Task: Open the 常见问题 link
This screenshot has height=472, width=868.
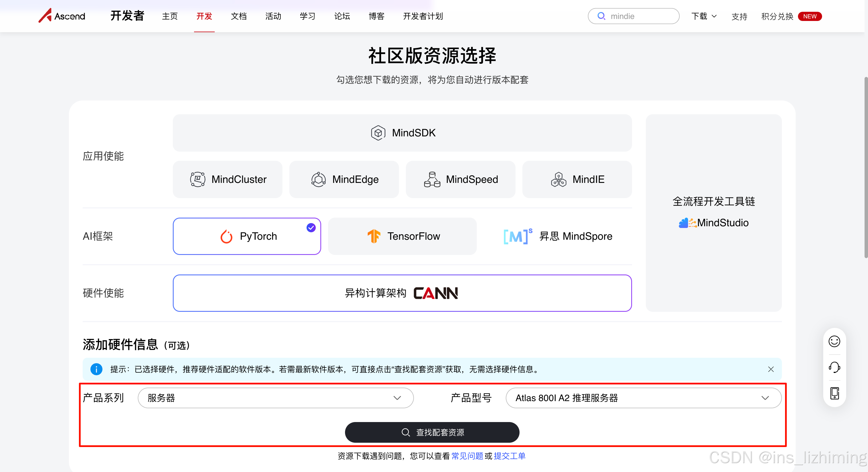Action: click(467, 456)
